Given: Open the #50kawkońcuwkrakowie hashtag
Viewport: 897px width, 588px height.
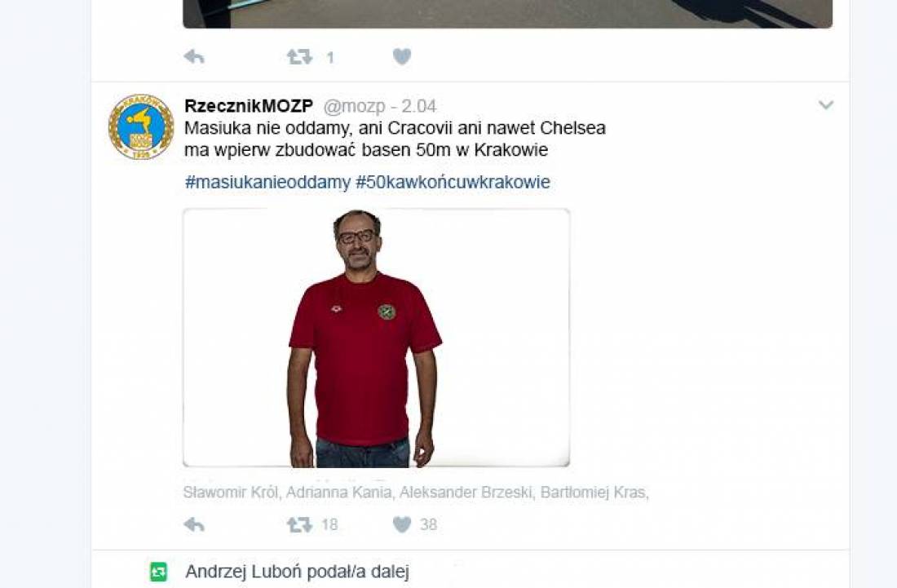Looking at the screenshot, I should coord(453,182).
